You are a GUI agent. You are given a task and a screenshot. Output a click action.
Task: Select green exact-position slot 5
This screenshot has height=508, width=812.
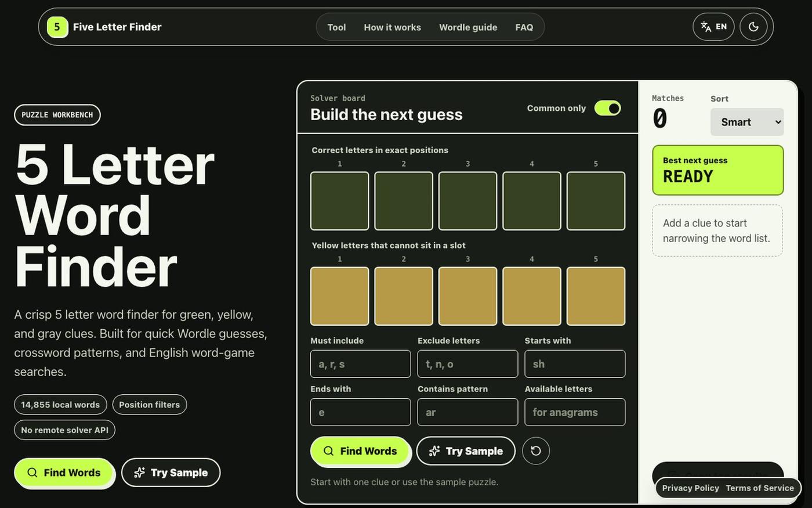coord(596,201)
